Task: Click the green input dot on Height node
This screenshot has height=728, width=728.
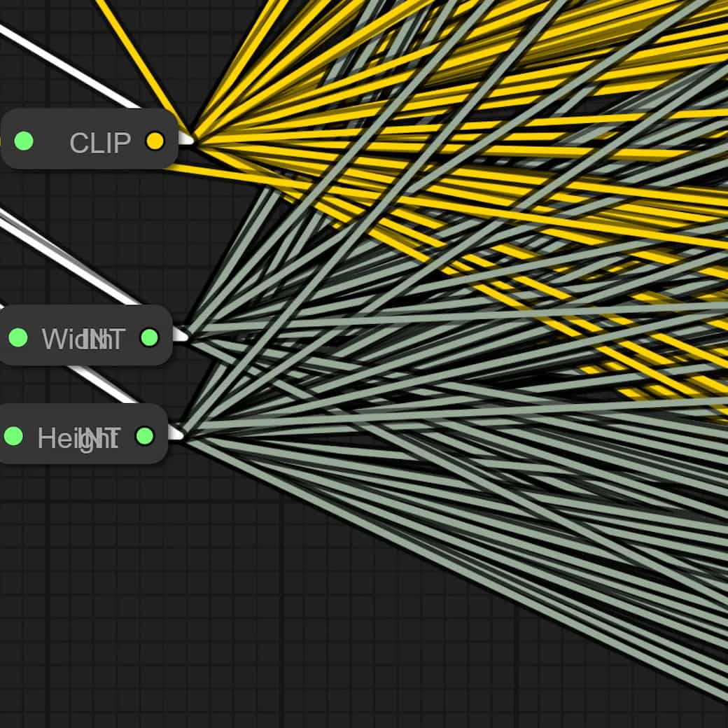Action: pyautogui.click(x=13, y=436)
